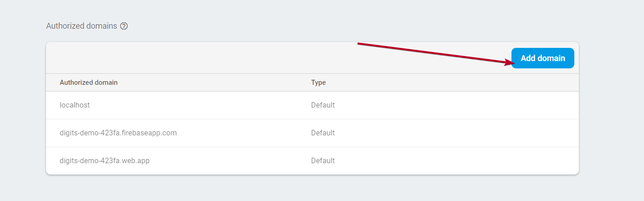Click the Type column header
Viewport: 644px width, 201px height.
318,82
